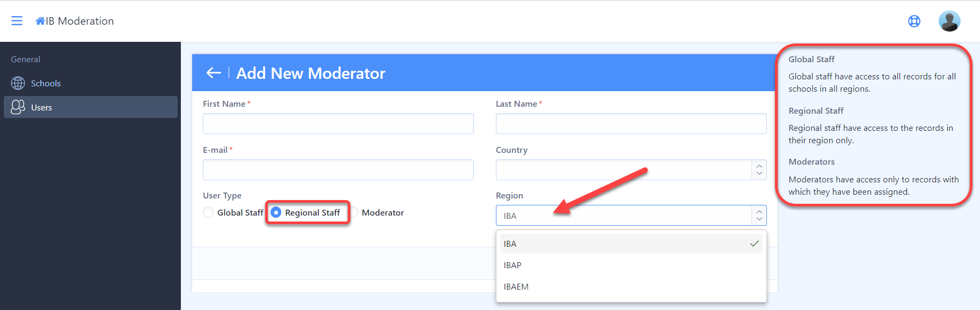Image resolution: width=980 pixels, height=310 pixels.
Task: Open the user profile avatar
Action: pos(949,21)
